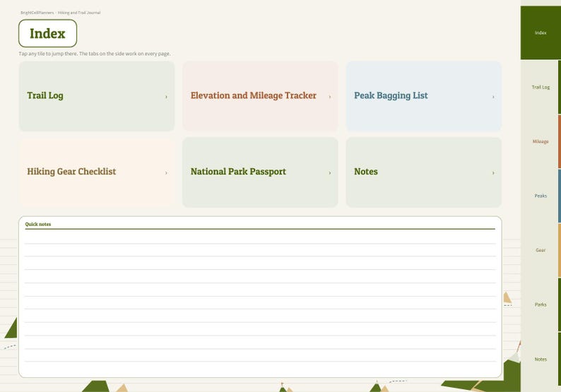Open the National Park Passport tile
This screenshot has width=561, height=392.
[x=260, y=172]
